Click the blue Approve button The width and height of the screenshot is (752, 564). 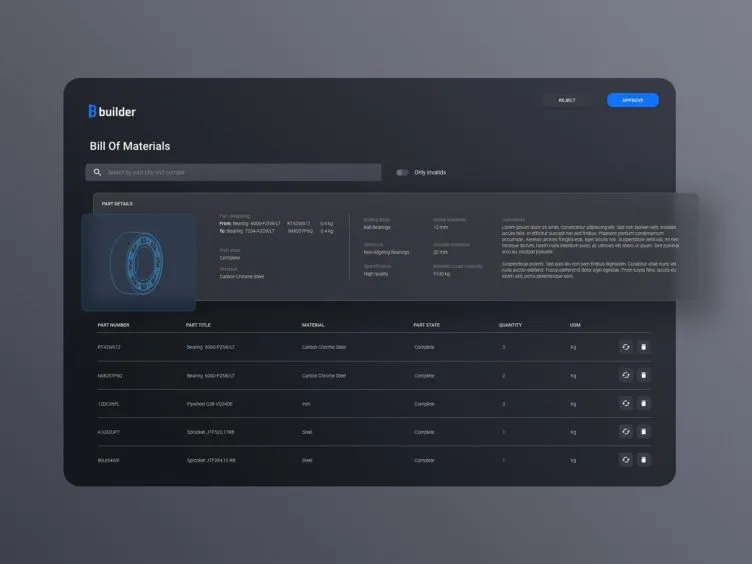633,100
